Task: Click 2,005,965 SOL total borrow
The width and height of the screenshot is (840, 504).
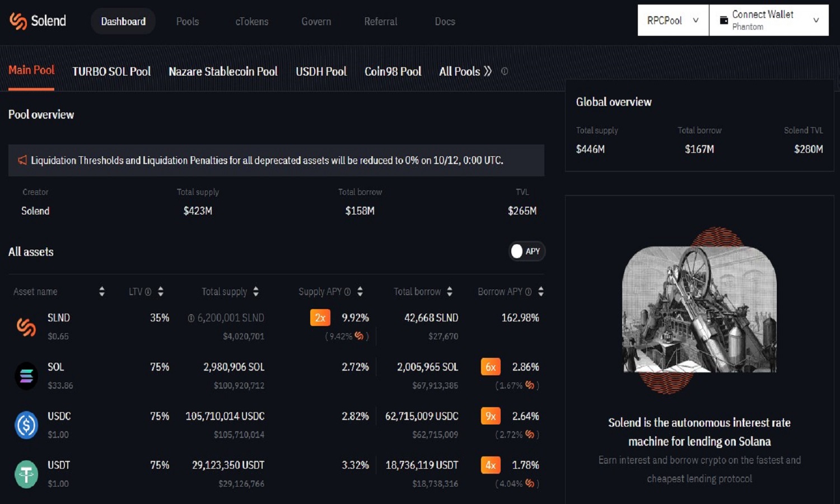Action: coord(427,367)
